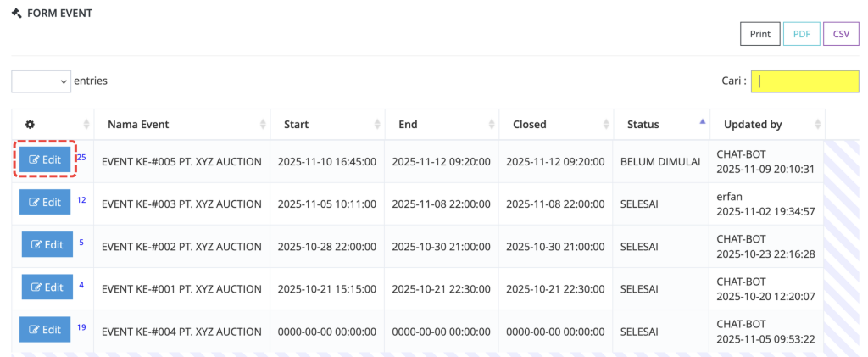The height and width of the screenshot is (357, 868).
Task: Click Edit for EVENT KE-#003
Action: point(46,202)
